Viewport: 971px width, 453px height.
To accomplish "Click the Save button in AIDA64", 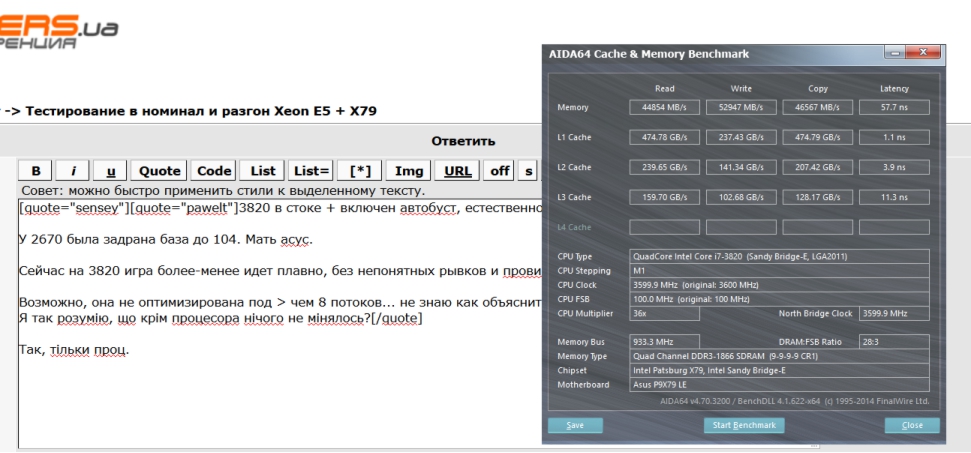I will [575, 425].
